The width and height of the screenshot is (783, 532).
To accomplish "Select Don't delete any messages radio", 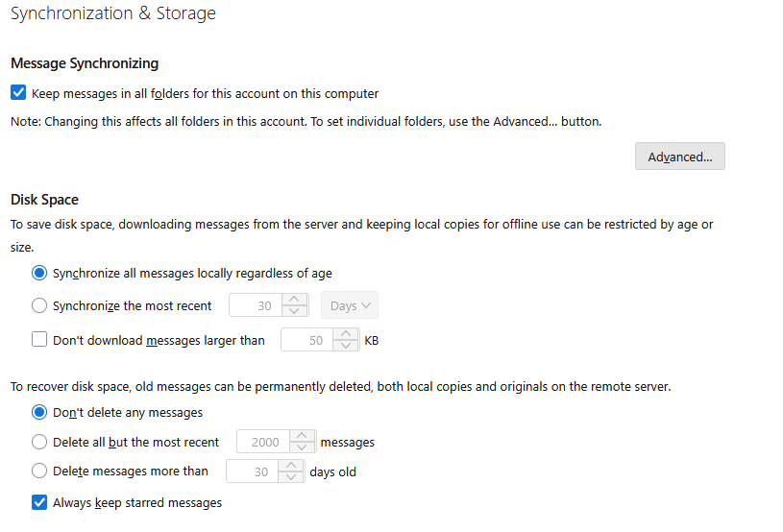I will tap(39, 412).
